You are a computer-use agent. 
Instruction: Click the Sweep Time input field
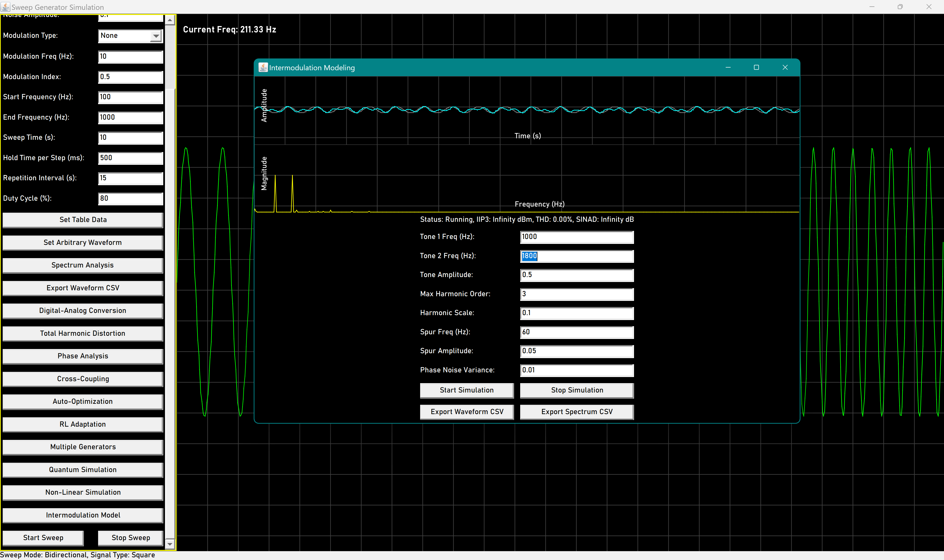(x=130, y=138)
